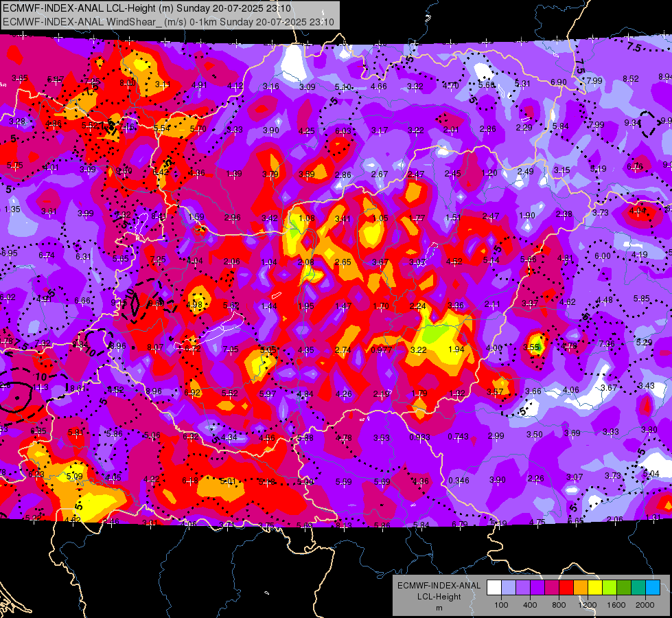Click the wind shear value 5.85
The height and width of the screenshot is (618, 672).
641,299
